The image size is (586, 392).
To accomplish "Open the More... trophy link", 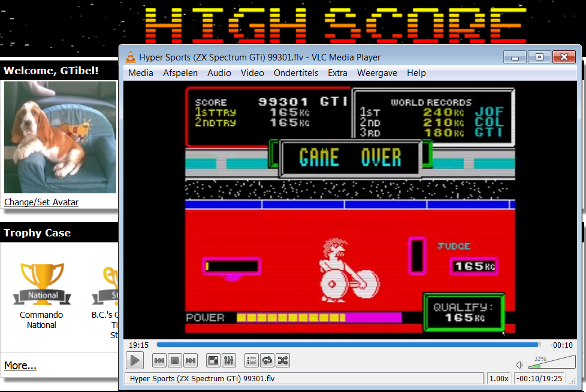I will (x=20, y=366).
